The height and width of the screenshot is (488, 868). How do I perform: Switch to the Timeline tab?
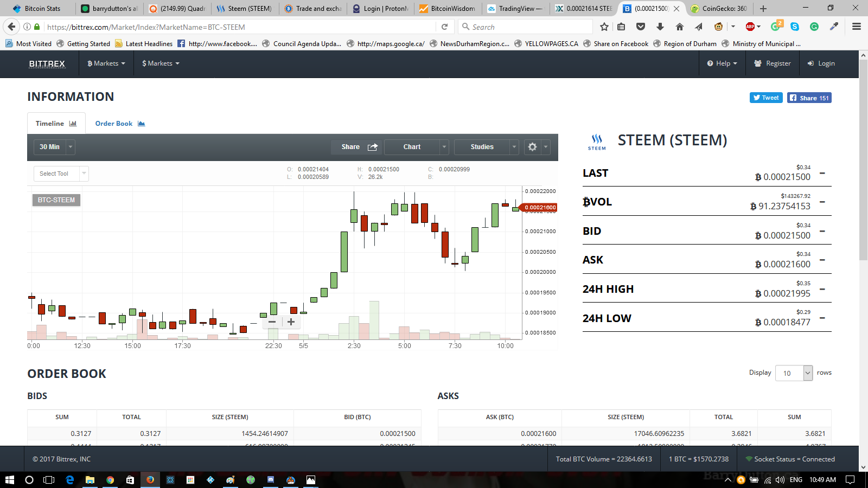tap(56, 124)
